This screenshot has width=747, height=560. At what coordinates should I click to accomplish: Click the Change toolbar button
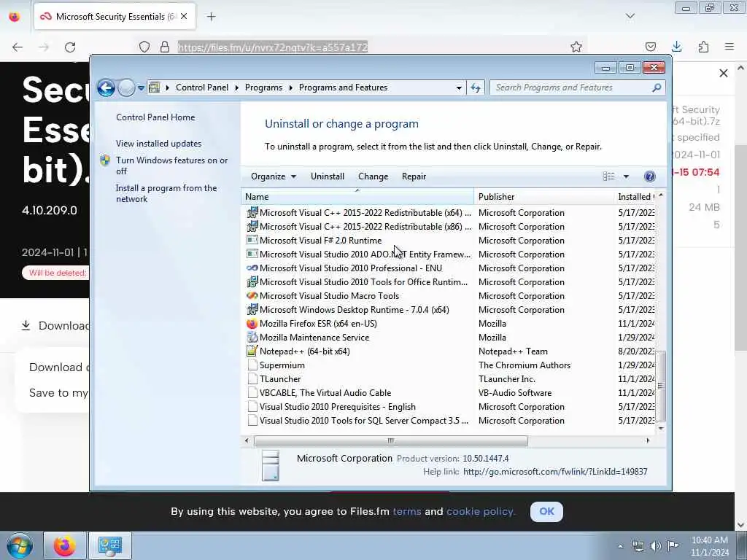(x=373, y=176)
